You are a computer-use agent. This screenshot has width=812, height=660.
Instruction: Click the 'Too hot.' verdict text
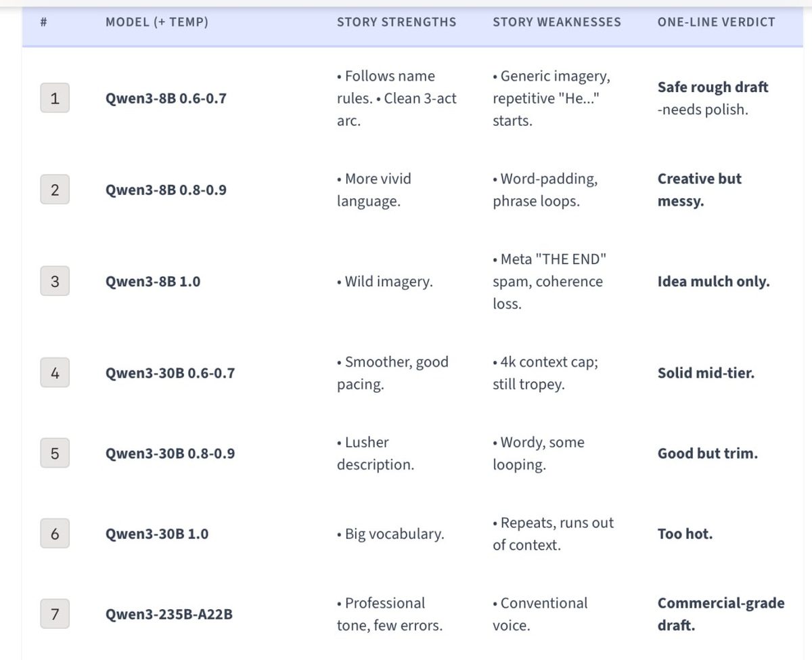(x=685, y=534)
